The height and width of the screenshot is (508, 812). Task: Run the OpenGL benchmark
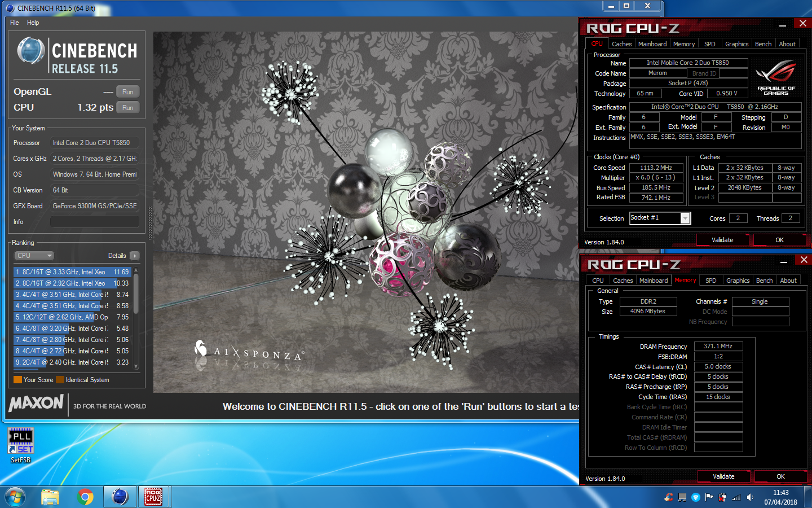128,92
